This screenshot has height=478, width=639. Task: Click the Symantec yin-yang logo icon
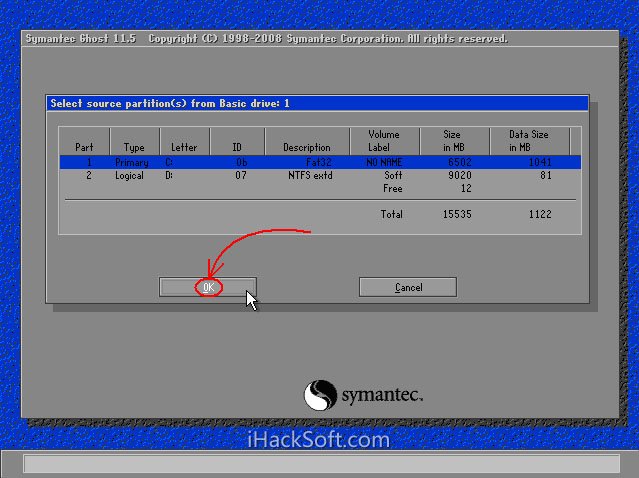click(319, 394)
